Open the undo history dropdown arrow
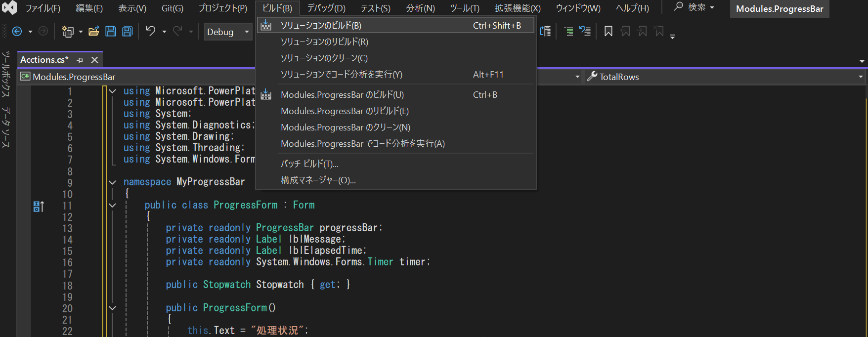The height and width of the screenshot is (337, 868). [x=164, y=32]
